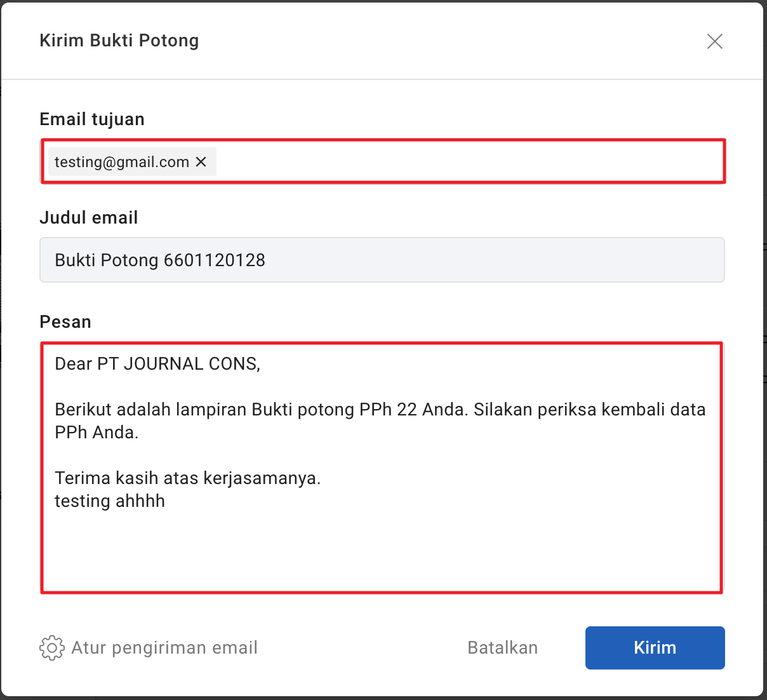This screenshot has height=700, width=767.
Task: Select the testing@gmail.com address chip text
Action: [121, 162]
